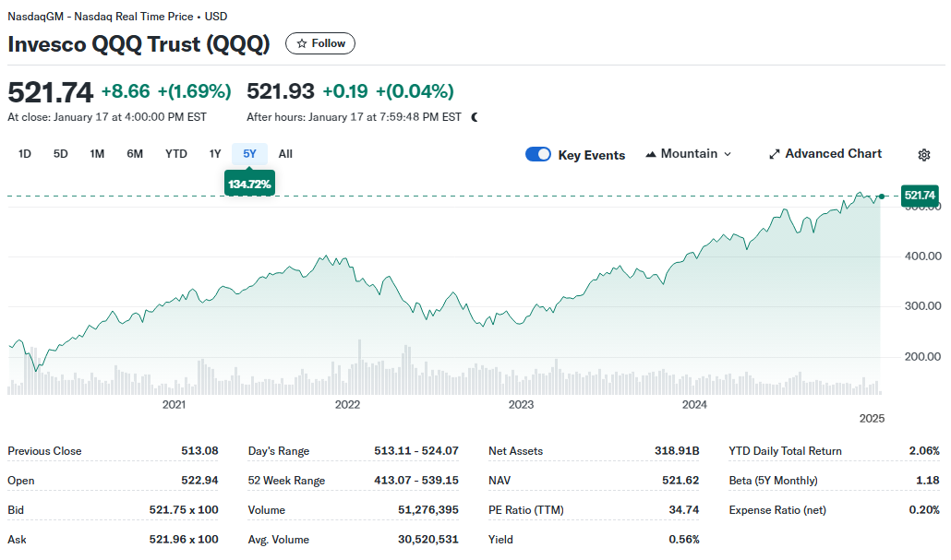The image size is (951, 560).
Task: Click the Net Assets label
Action: (515, 451)
